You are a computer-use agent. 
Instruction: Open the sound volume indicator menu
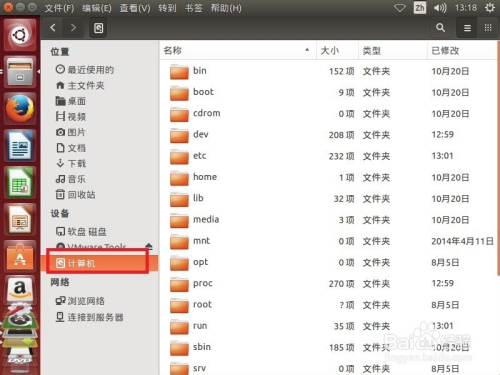pyautogui.click(x=440, y=8)
